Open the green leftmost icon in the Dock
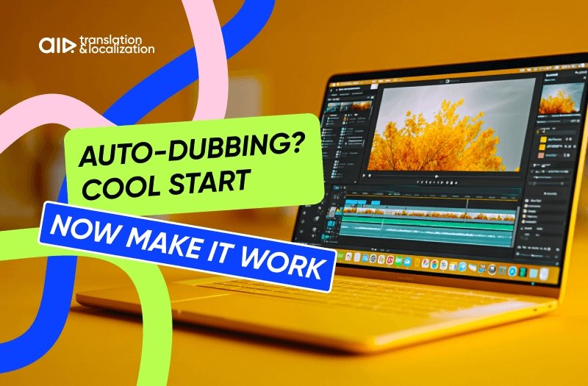This screenshot has height=386, width=588. click(340, 256)
